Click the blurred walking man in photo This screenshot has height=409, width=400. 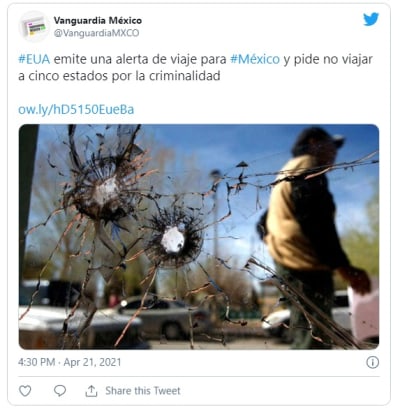(310, 230)
